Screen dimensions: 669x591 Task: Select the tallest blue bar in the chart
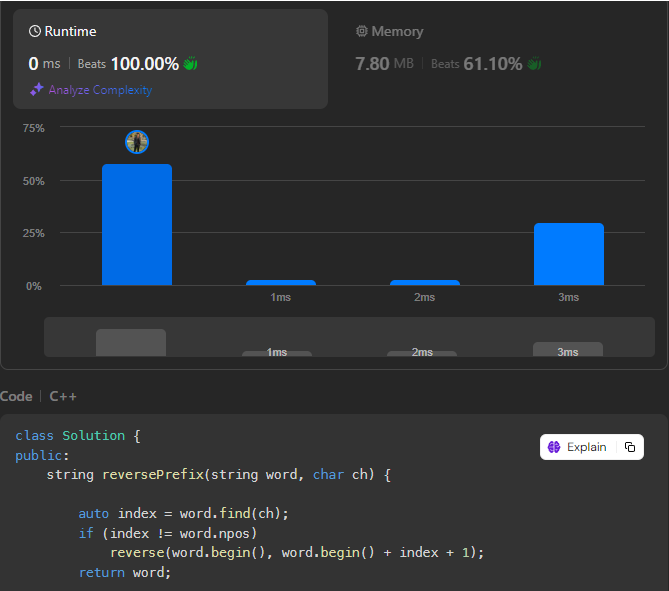point(137,224)
